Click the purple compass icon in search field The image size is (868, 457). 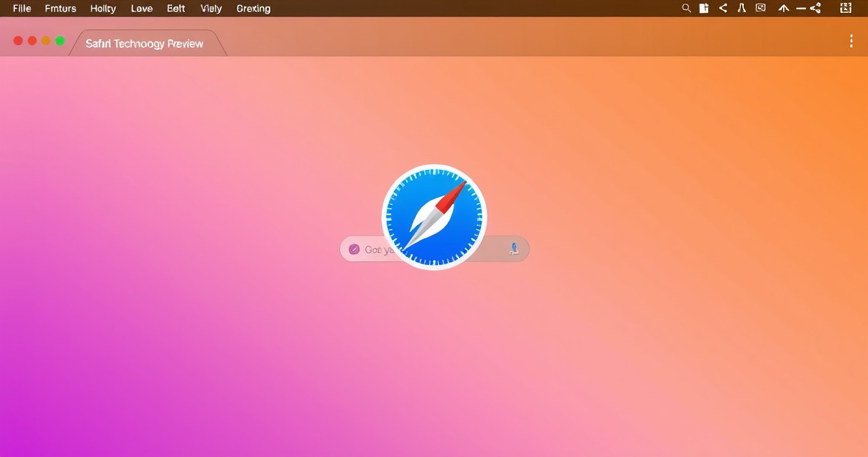(x=354, y=249)
